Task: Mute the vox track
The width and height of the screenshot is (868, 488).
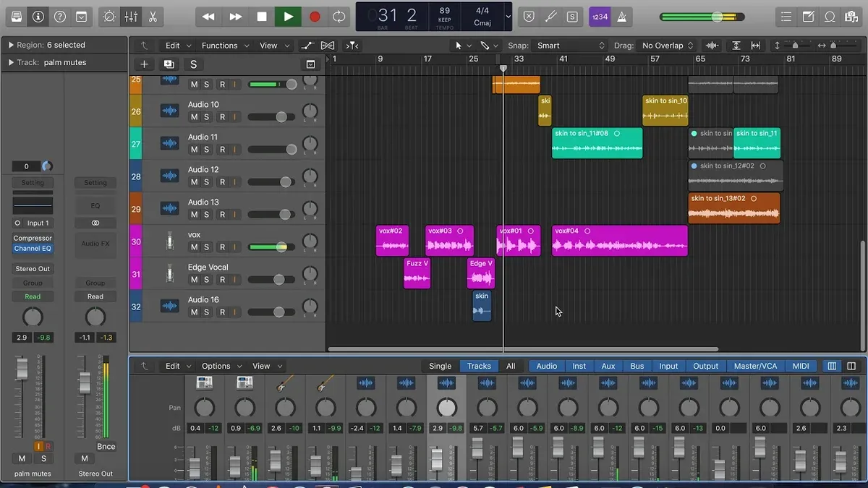Action: (x=194, y=247)
